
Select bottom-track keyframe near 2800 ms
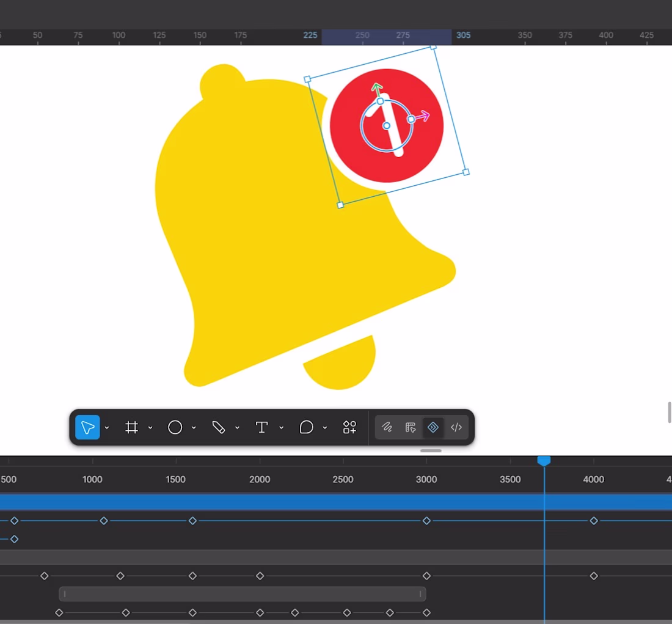click(x=390, y=613)
